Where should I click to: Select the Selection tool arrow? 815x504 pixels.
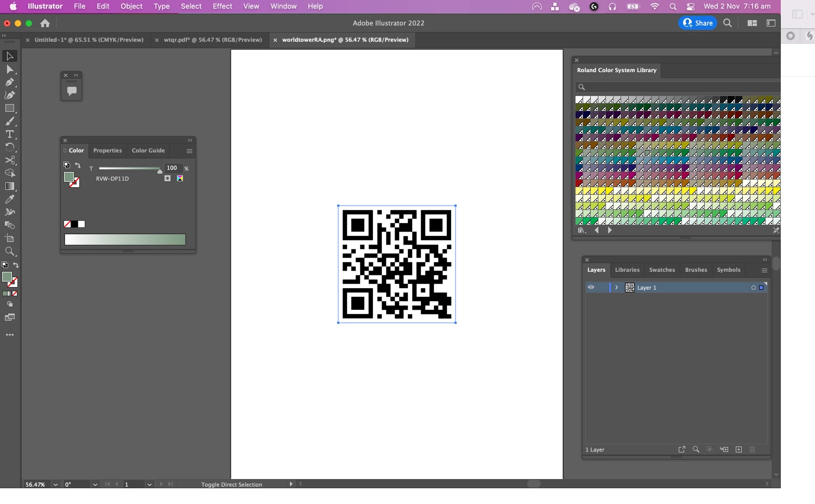tap(9, 56)
